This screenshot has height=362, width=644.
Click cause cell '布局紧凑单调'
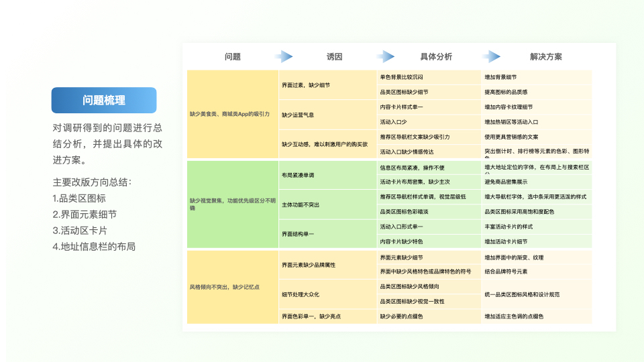click(328, 175)
